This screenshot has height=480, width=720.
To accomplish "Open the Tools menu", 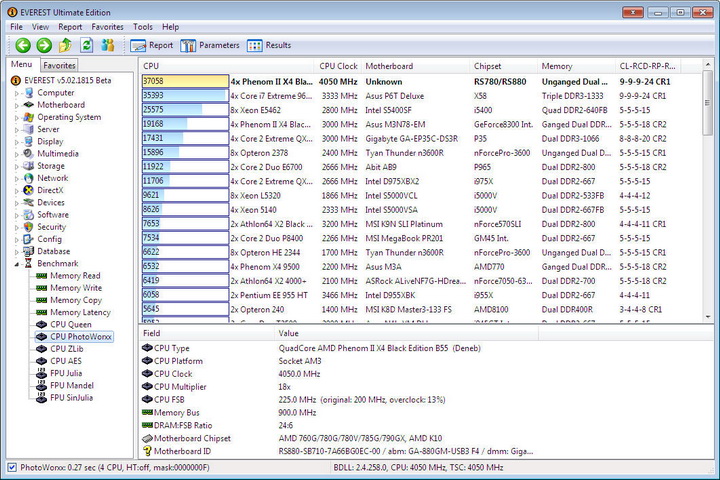I will tap(143, 27).
